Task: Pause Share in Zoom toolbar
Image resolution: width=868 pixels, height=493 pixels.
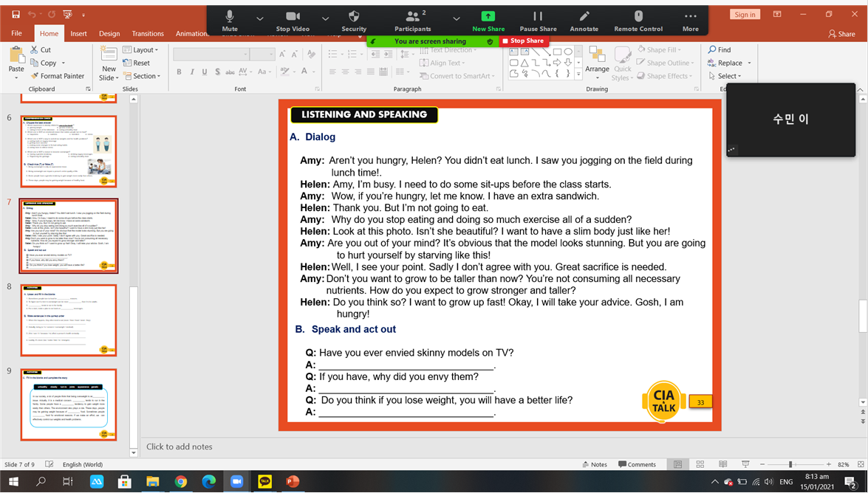Action: (x=538, y=21)
